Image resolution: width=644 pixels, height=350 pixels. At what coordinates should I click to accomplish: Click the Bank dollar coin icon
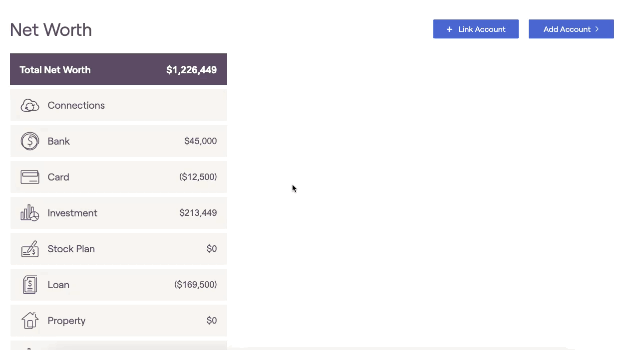point(30,141)
